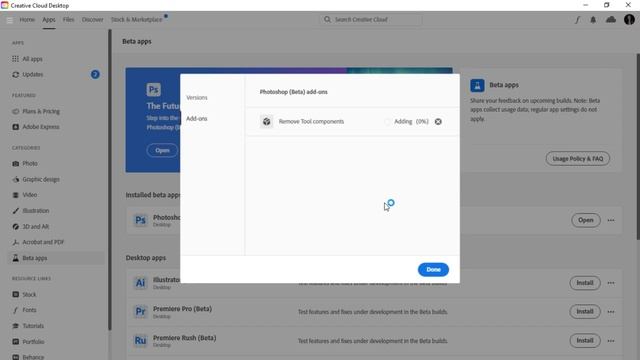Open the installed Photoshop beta app
This screenshot has height=360, width=640.
585,220
